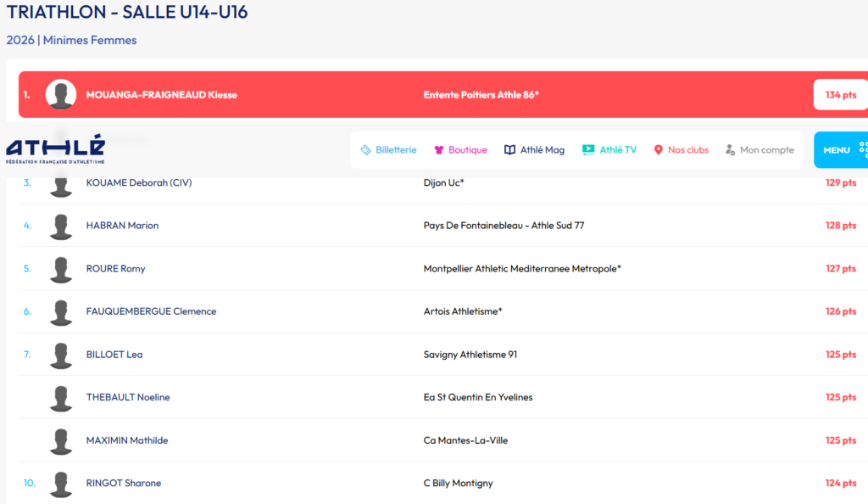Select Nos clubs location link
The width and height of the screenshot is (868, 504).
pyautogui.click(x=681, y=150)
